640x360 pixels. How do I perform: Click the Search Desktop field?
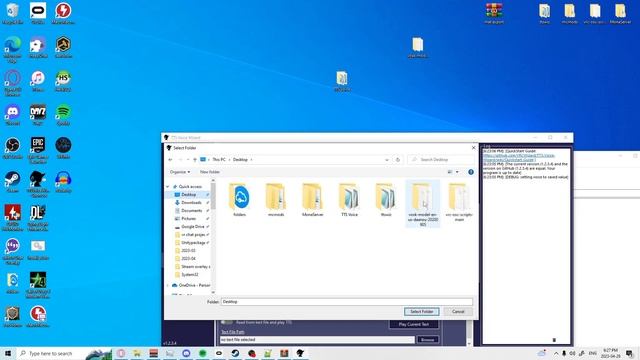coord(441,160)
